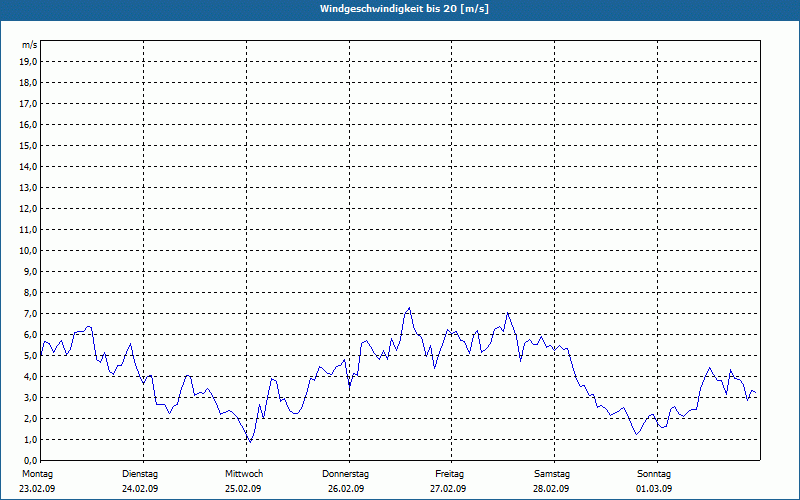Click the 11,0 axis value
The width and height of the screenshot is (800, 500).
coord(28,230)
